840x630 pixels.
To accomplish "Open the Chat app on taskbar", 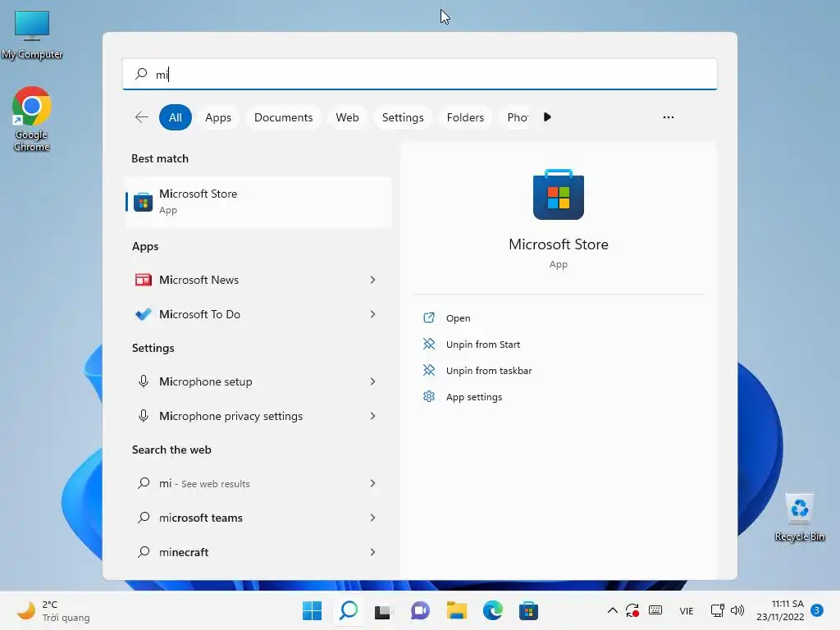I will [x=420, y=610].
